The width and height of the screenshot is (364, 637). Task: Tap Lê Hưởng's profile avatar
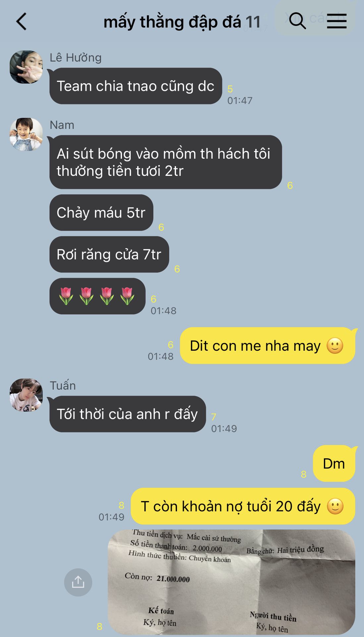pyautogui.click(x=26, y=67)
